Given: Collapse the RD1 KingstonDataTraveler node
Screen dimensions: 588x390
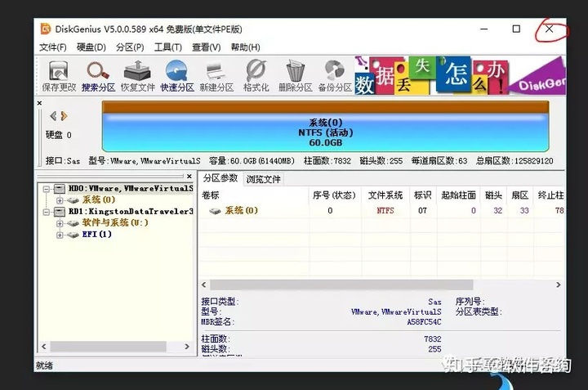Looking at the screenshot, I should [46, 212].
